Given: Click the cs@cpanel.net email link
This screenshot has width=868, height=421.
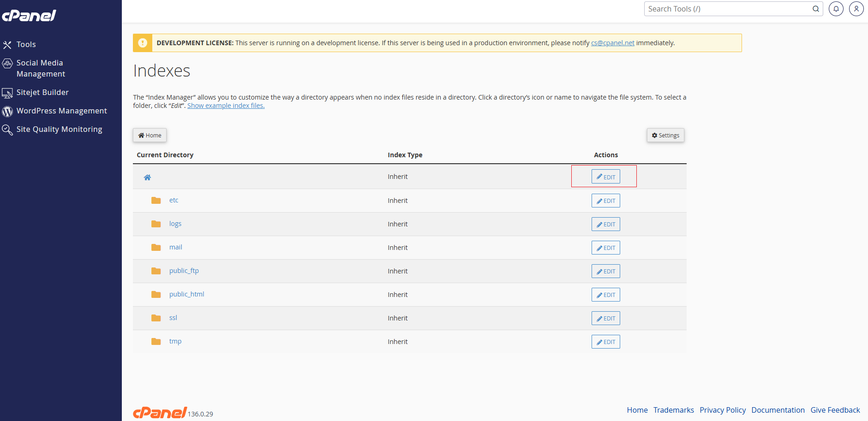Looking at the screenshot, I should click(x=612, y=43).
